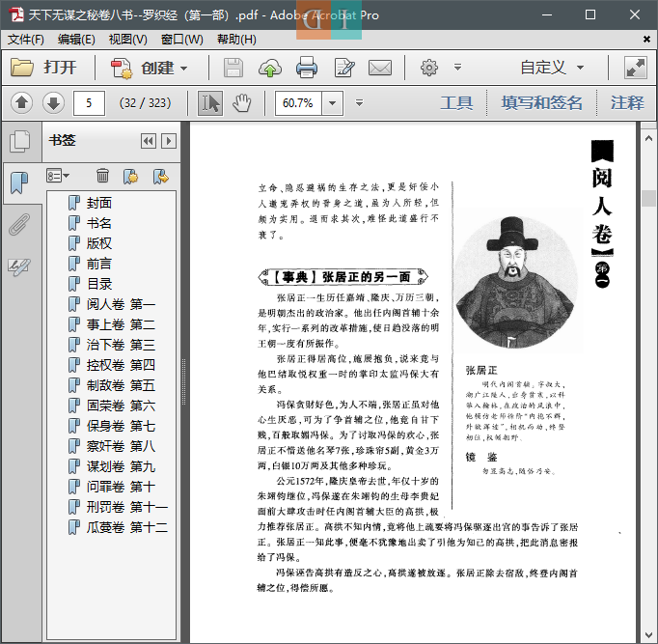Image resolution: width=658 pixels, height=644 pixels.
Task: Click the Print icon
Action: [x=307, y=68]
